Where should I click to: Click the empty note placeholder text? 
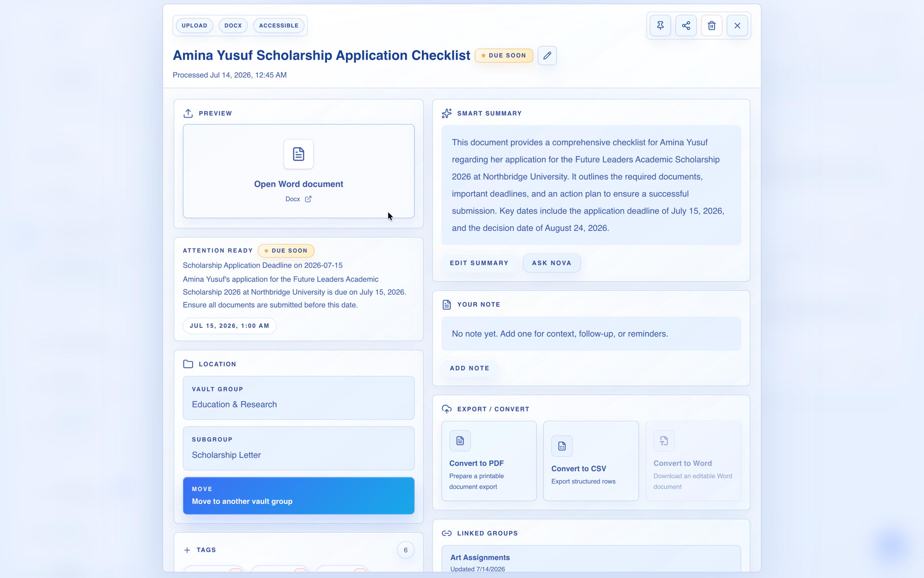pos(560,334)
